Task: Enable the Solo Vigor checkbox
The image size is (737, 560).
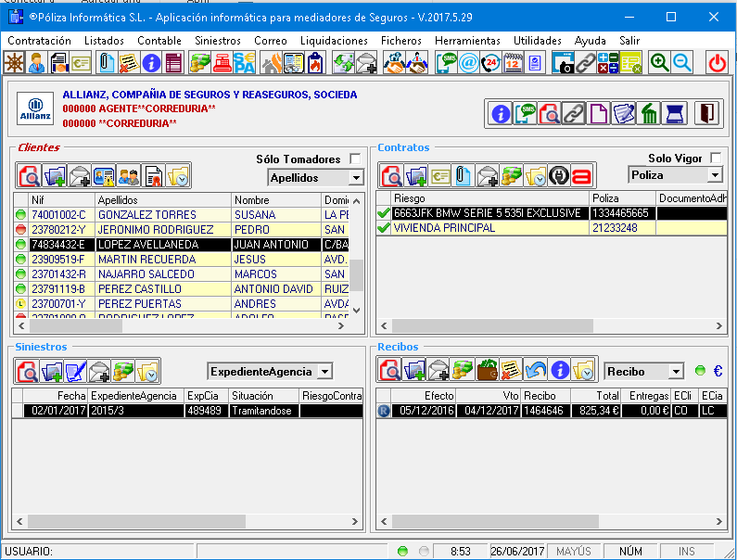Action: coord(716,158)
